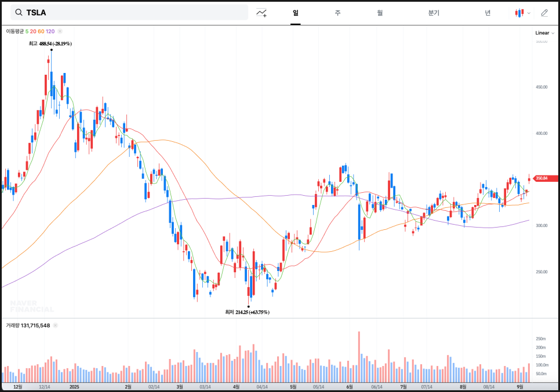Click the 250m volume axis label
This screenshot has height=392, width=560.
pos(541,339)
